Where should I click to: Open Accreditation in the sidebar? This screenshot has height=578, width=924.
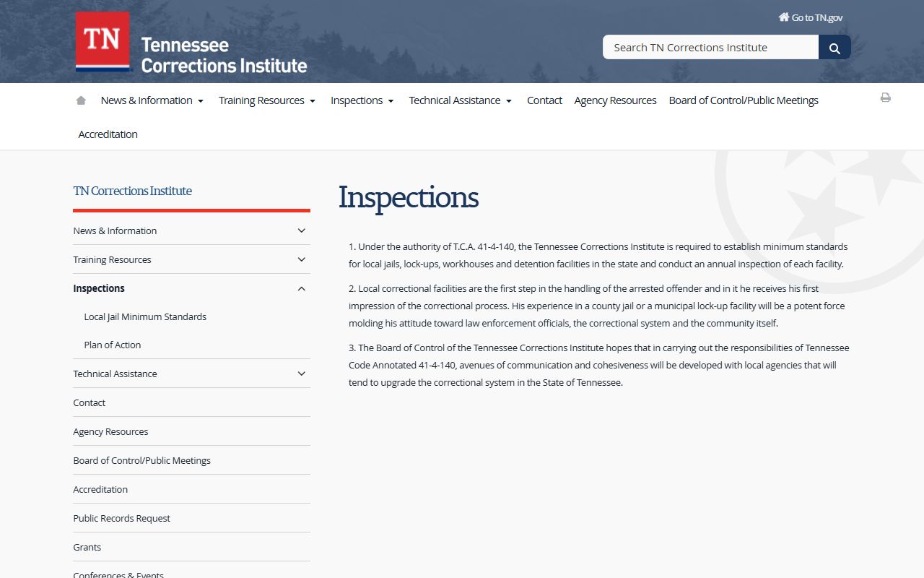pyautogui.click(x=100, y=489)
